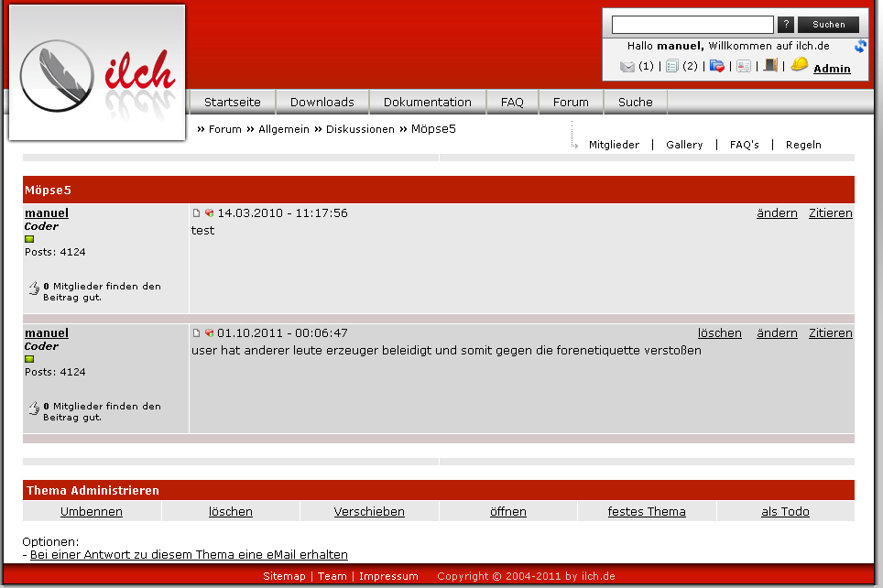Click thumbs-up icon on the first post
The image size is (883, 588).
click(35, 288)
